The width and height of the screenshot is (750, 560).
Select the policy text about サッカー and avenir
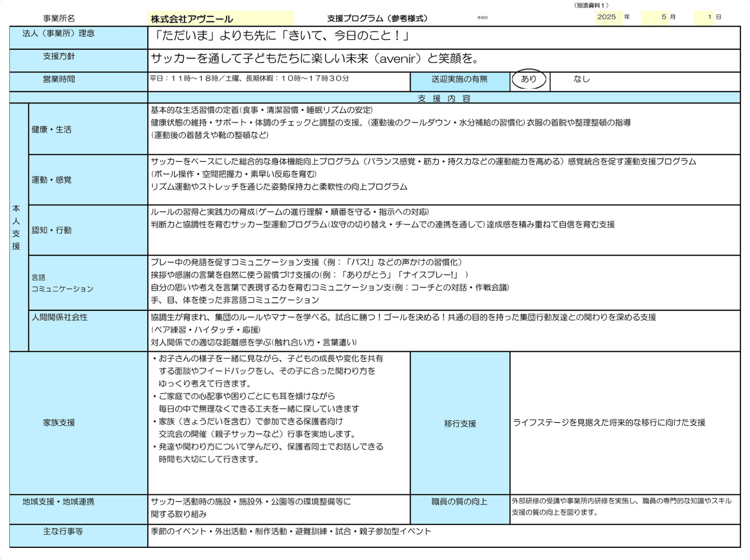coord(315,59)
